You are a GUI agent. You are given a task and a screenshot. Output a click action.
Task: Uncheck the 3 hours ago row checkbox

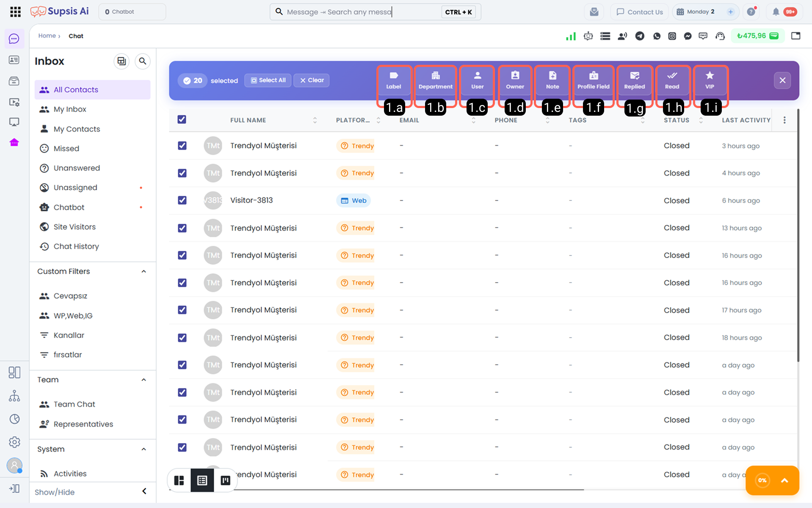tap(182, 146)
